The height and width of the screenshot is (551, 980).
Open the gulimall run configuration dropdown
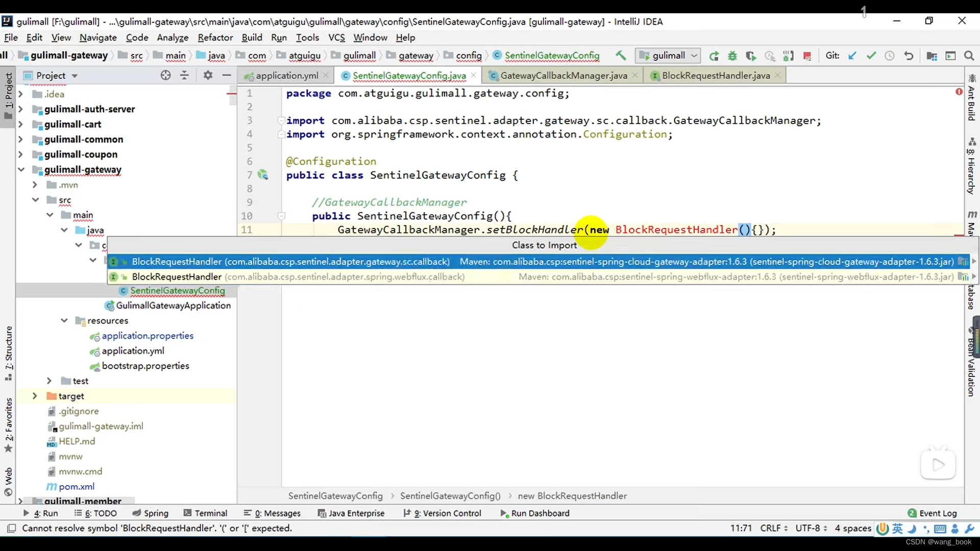pyautogui.click(x=668, y=56)
